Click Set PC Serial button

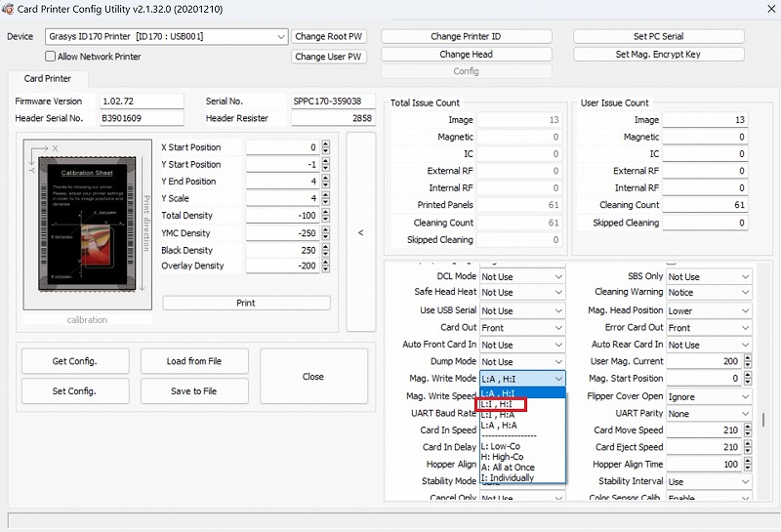coord(658,36)
